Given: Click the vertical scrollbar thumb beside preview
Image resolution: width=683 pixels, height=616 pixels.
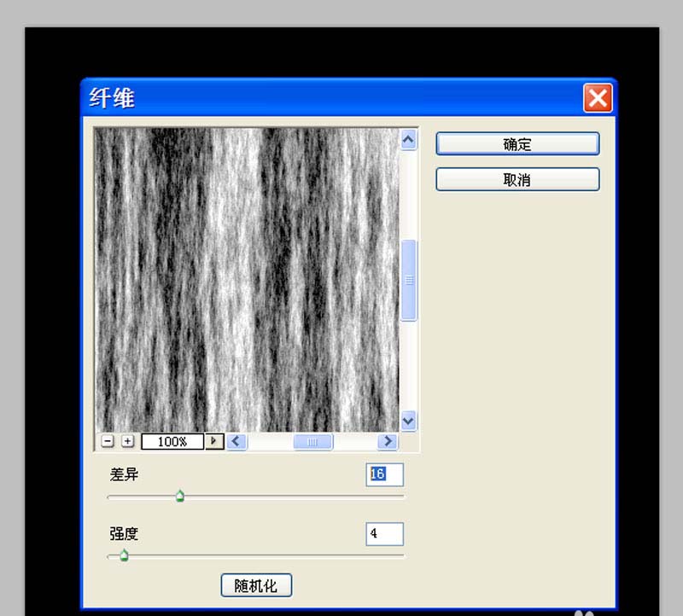Looking at the screenshot, I should tap(409, 279).
